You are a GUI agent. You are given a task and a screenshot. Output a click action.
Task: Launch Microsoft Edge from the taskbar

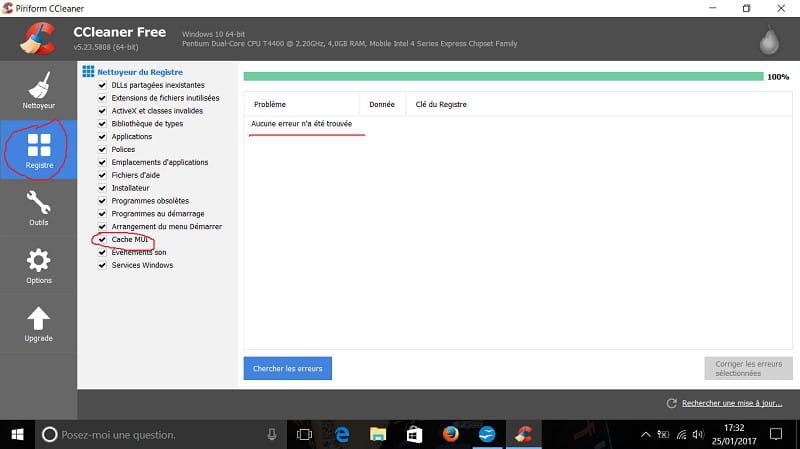[342, 435]
